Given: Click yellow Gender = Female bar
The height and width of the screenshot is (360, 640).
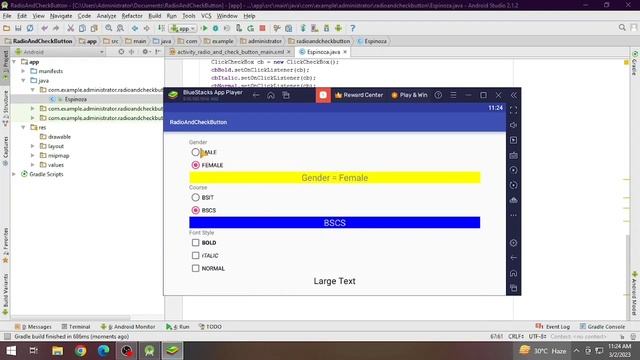Looking at the screenshot, I should tap(335, 178).
